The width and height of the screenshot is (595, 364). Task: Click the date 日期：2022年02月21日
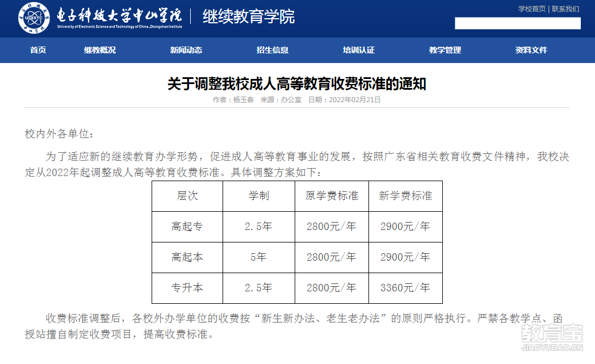pyautogui.click(x=345, y=100)
